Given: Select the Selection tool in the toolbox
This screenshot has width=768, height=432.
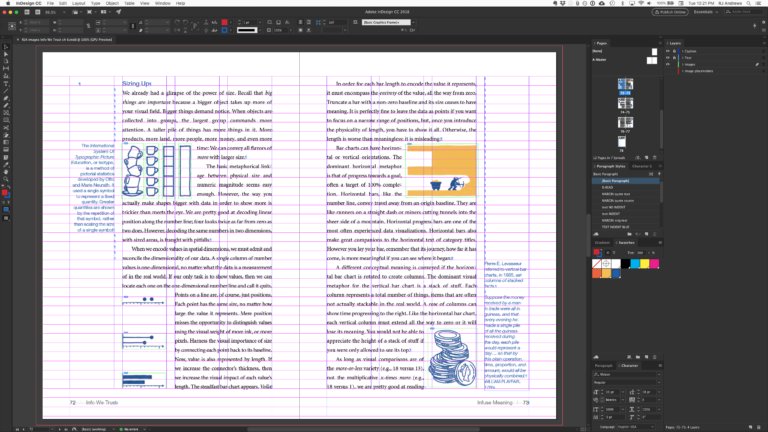Looking at the screenshot, I should click(6, 47).
